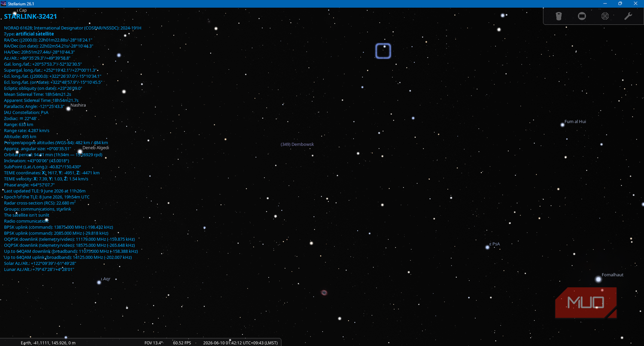Click the 'Range rate: 4.287 km/s' line
Image resolution: width=644 pixels, height=346 pixels.
click(x=27, y=131)
